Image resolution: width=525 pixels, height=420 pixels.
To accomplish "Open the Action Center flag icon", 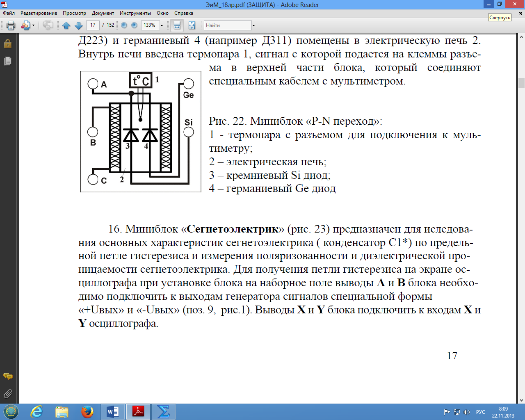I will pos(447,412).
